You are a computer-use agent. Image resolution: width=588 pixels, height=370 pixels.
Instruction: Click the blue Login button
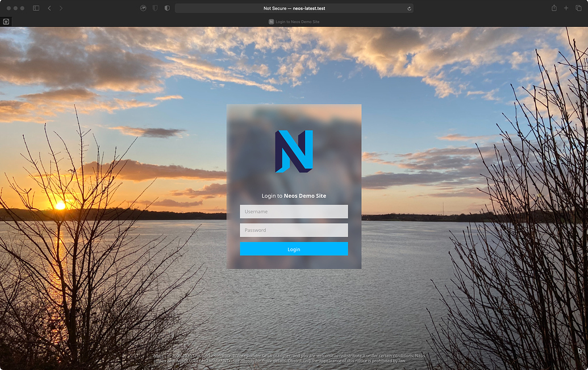click(x=294, y=249)
